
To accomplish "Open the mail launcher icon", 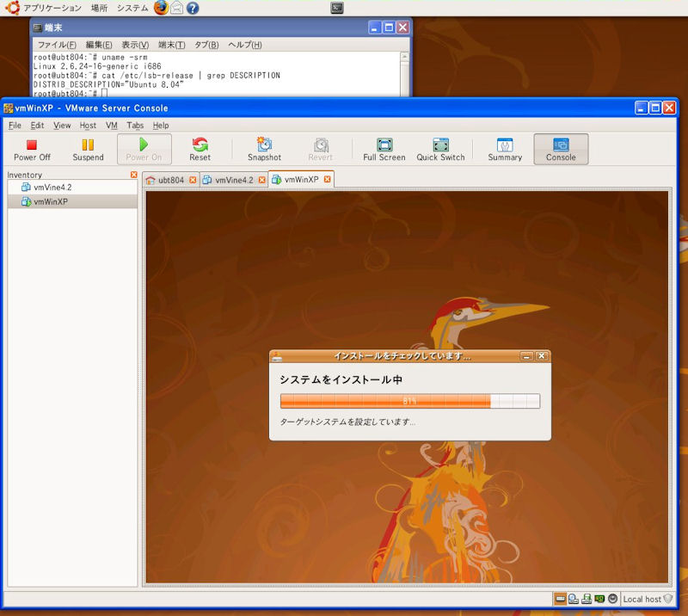I will pyautogui.click(x=177, y=8).
